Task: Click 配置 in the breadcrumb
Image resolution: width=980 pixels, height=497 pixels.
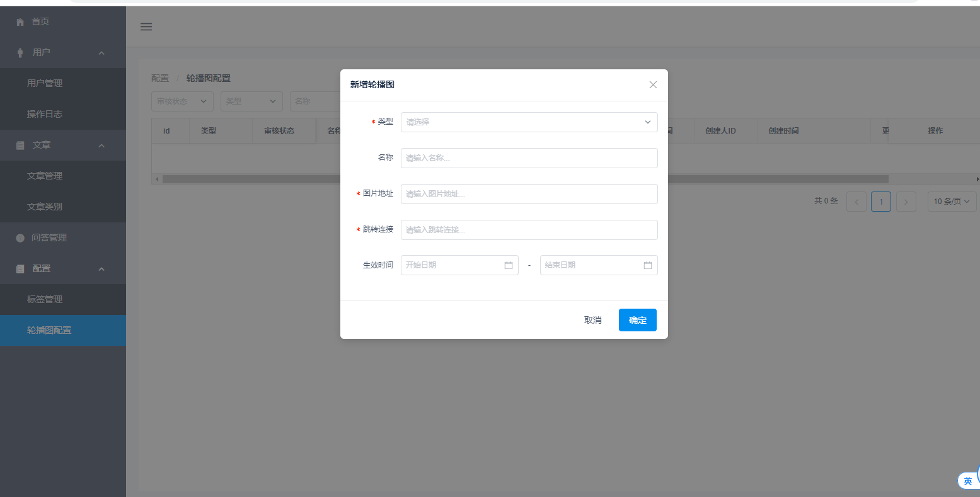Action: point(160,78)
